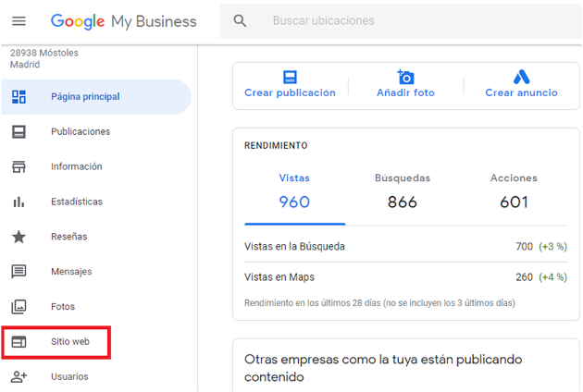Image resolution: width=583 pixels, height=392 pixels.
Task: Click the Otras empresas como la tuya heading
Action: pos(383,368)
